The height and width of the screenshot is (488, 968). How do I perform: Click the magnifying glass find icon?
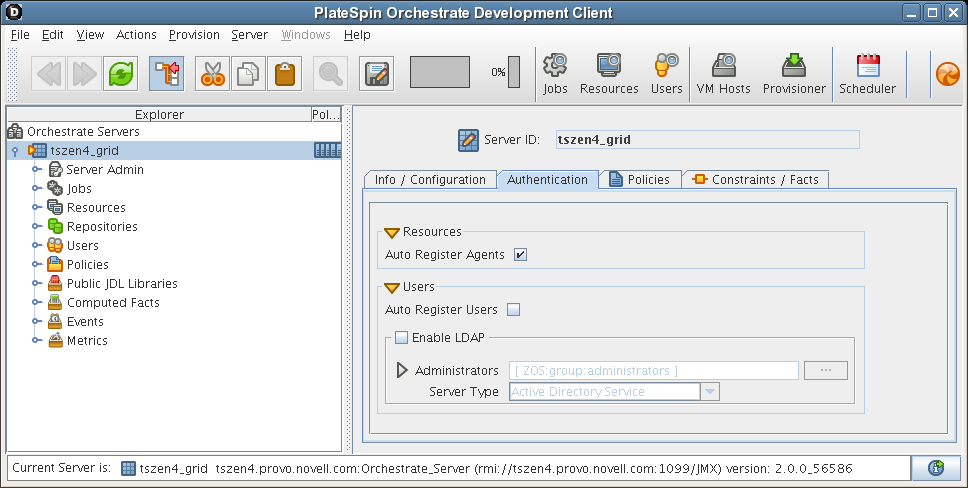tap(330, 74)
